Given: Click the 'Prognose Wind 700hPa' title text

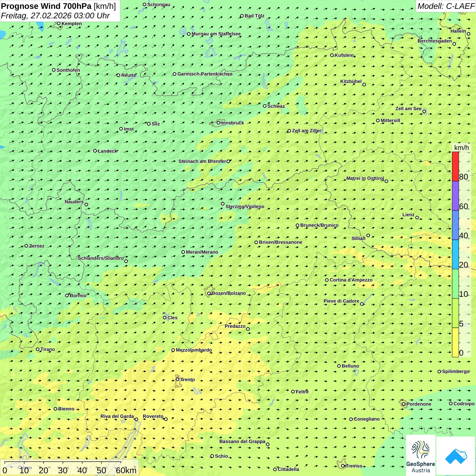Looking at the screenshot, I should [x=46, y=6].
